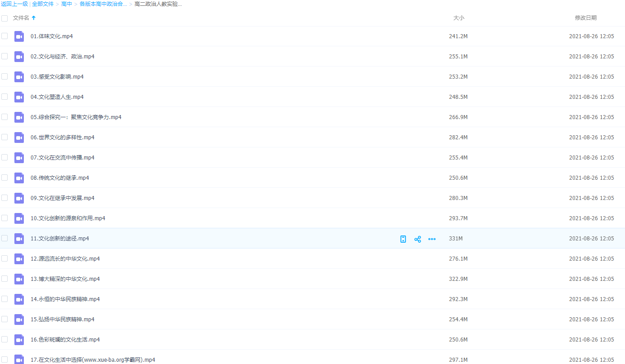
Task: Toggle the select-all checkbox in header
Action: (4, 18)
